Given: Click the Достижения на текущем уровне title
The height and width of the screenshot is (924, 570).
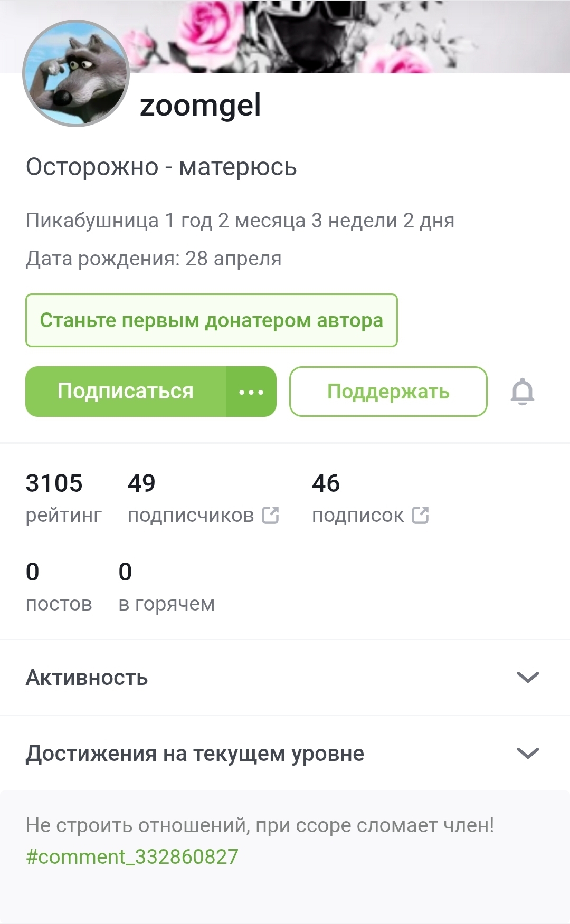Looking at the screenshot, I should (x=195, y=754).
